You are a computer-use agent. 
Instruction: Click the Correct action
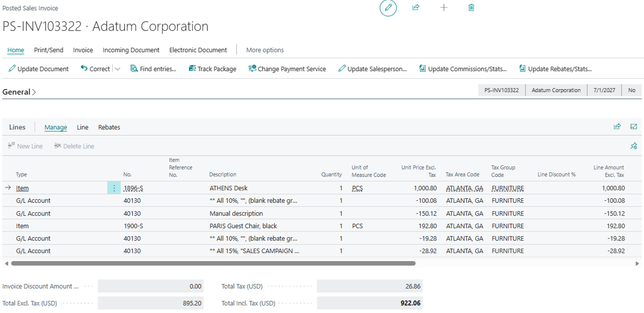(95, 69)
